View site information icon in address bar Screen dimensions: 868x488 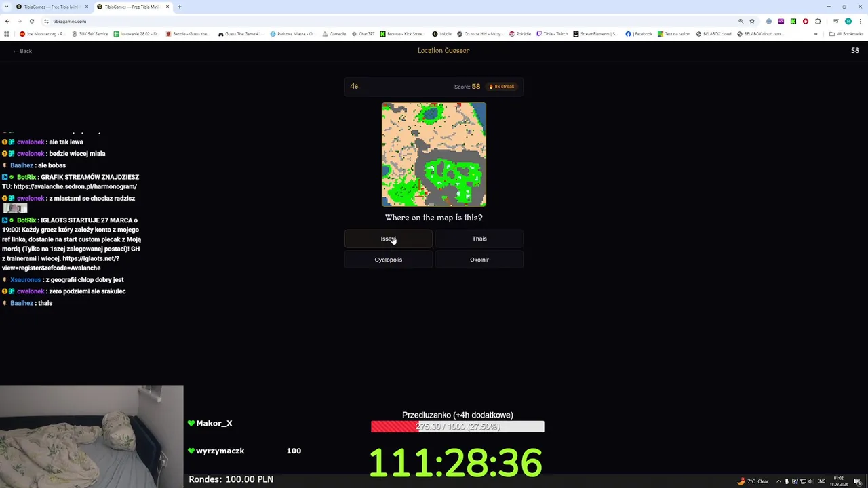(x=46, y=21)
